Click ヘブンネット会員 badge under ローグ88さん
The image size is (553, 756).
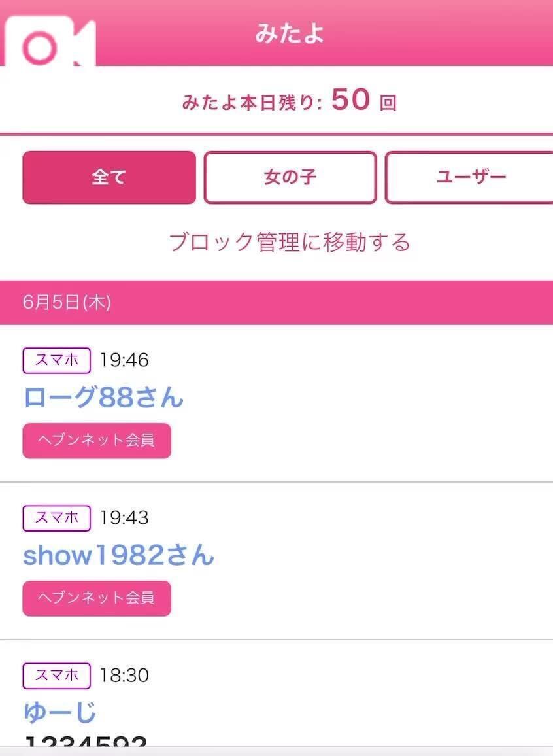click(97, 441)
